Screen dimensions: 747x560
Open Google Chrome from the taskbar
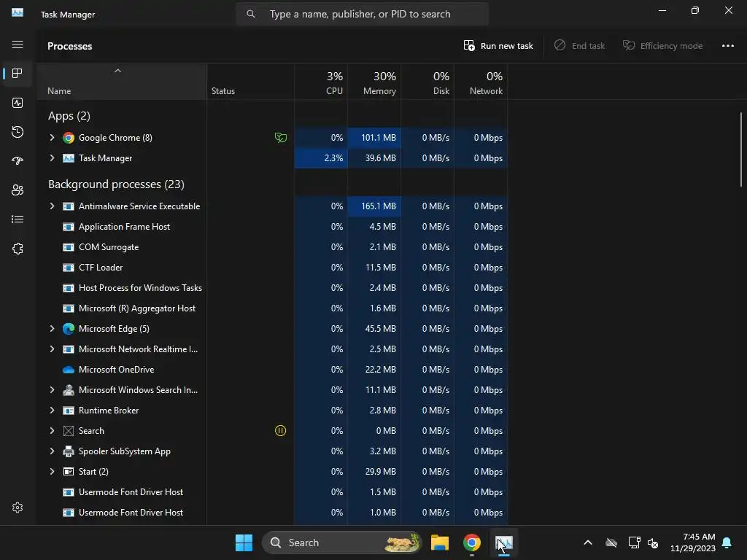[472, 542]
